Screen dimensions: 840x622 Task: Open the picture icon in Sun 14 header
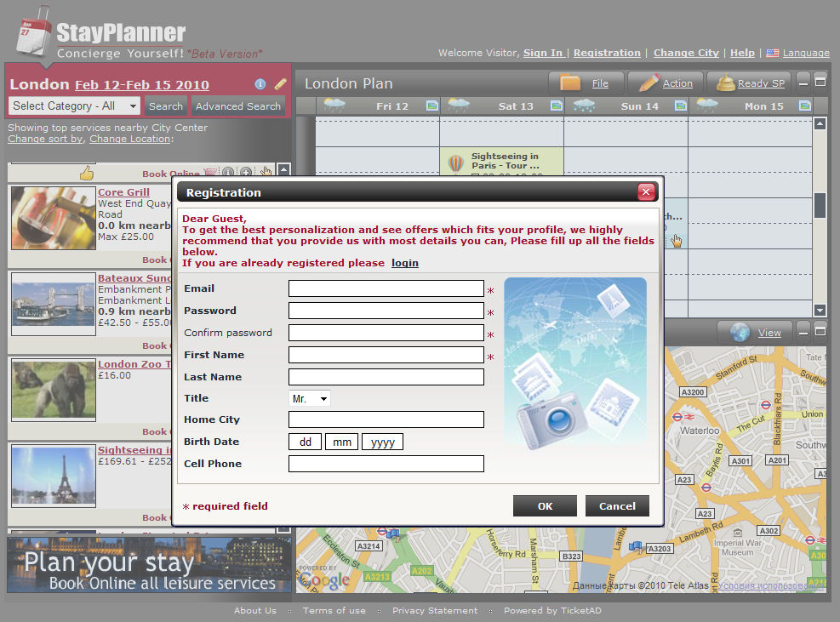point(681,106)
